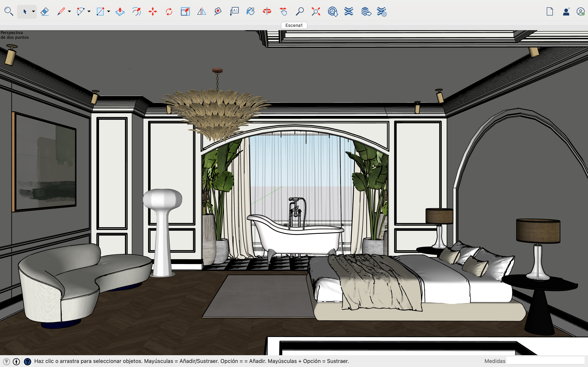The width and height of the screenshot is (588, 367).
Task: Select the Push/Pull tool
Action: click(120, 11)
